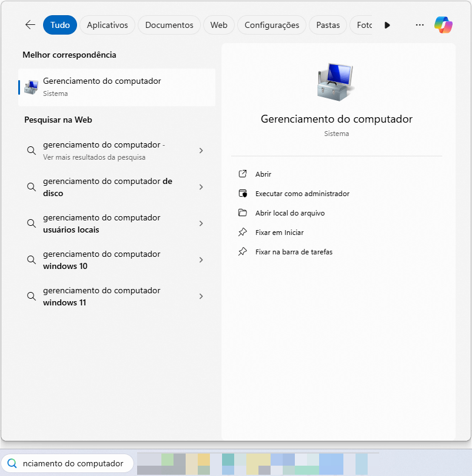Expand the 'Ver mais resultados da pesquisa' chevron
Image resolution: width=472 pixels, height=476 pixels.
(x=201, y=151)
